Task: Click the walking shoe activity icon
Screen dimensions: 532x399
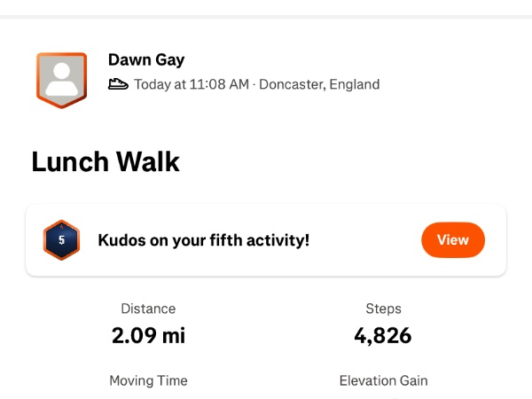Action: pyautogui.click(x=119, y=85)
